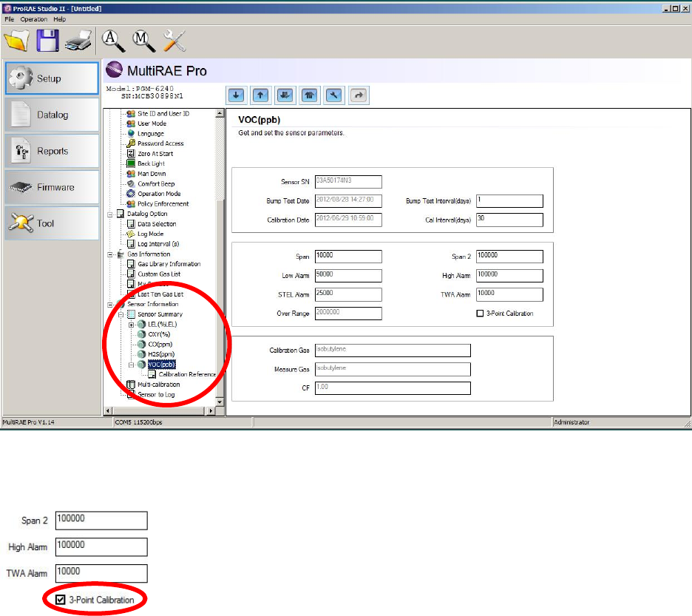The width and height of the screenshot is (692, 616).
Task: Open Custom Gas List item
Action: [159, 274]
